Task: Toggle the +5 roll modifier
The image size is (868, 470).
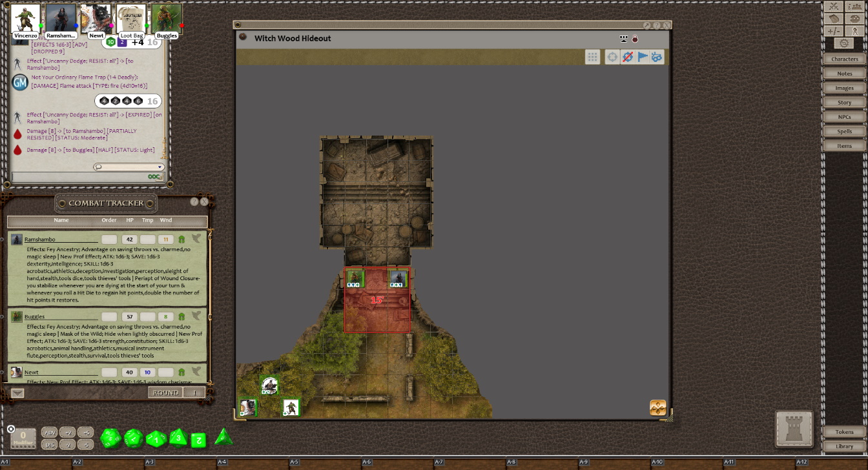Action: point(86,433)
